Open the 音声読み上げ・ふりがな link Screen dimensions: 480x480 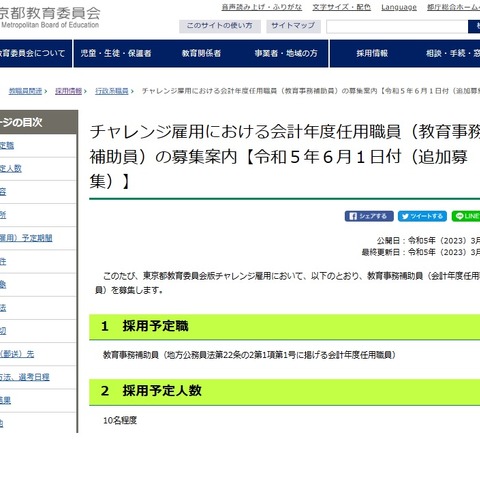[x=262, y=7]
